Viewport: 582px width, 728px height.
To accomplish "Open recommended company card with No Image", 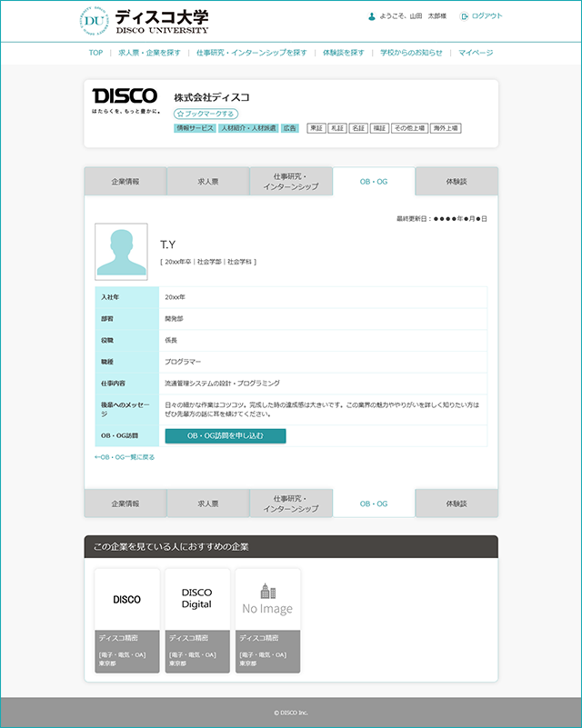I will (267, 621).
